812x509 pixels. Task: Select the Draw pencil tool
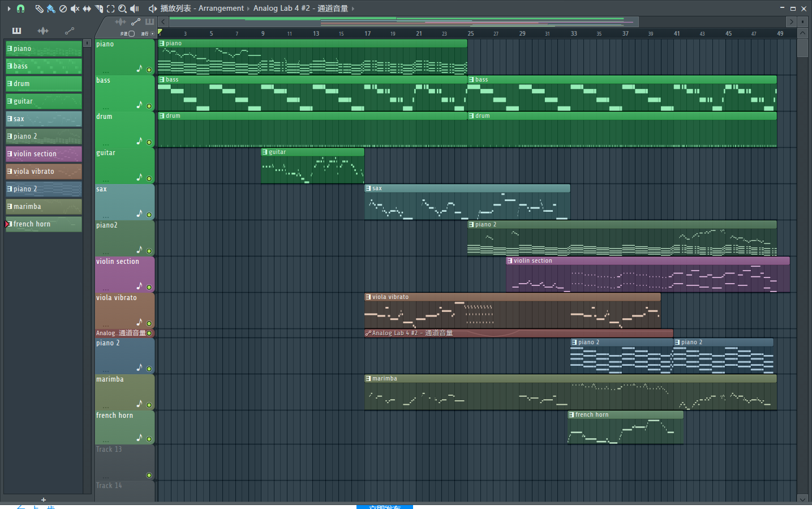(39, 8)
